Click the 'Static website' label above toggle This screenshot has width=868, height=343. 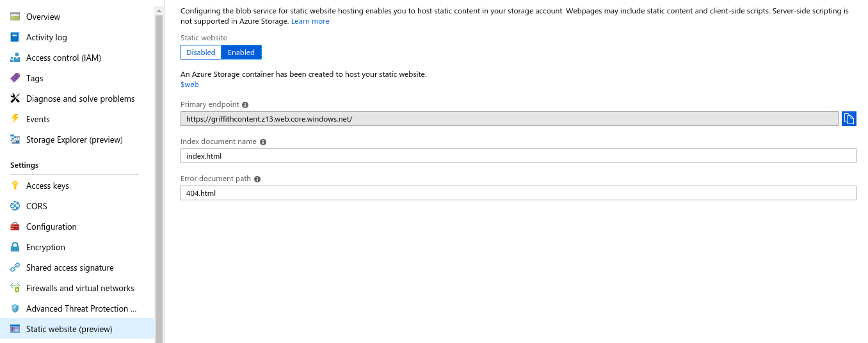tap(204, 38)
